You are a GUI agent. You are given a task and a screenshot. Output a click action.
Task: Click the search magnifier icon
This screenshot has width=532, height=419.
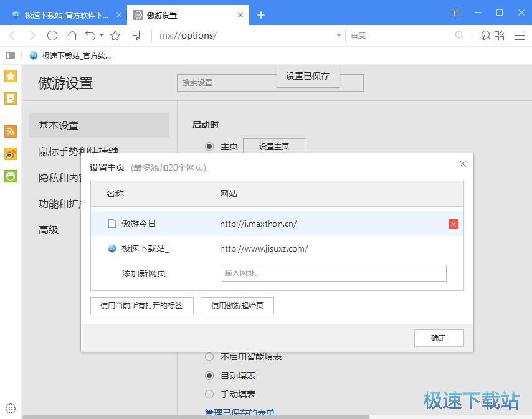tap(459, 35)
